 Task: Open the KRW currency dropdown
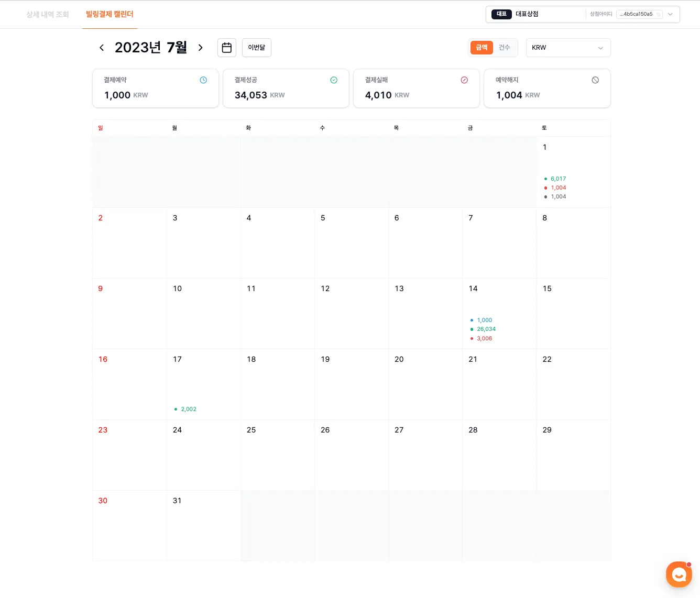coord(568,48)
